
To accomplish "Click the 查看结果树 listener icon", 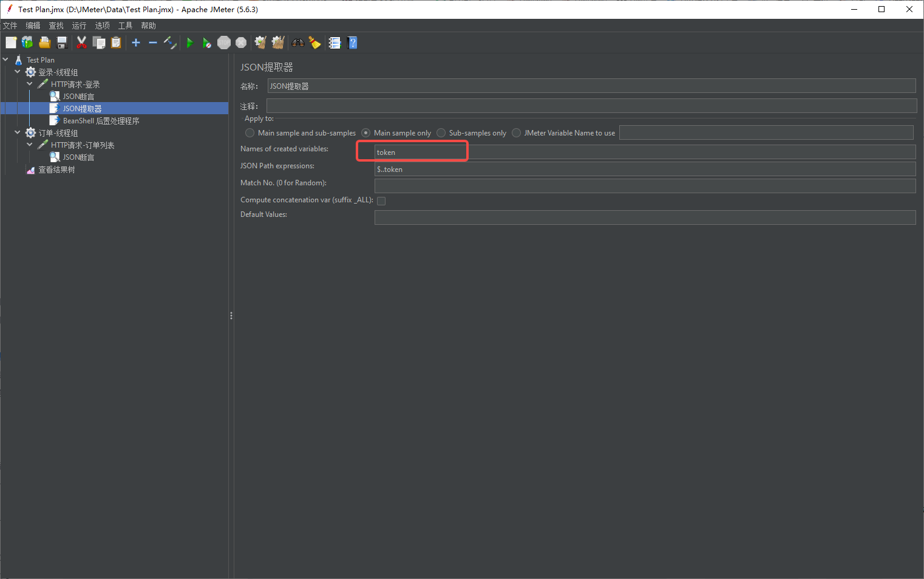I will click(31, 170).
